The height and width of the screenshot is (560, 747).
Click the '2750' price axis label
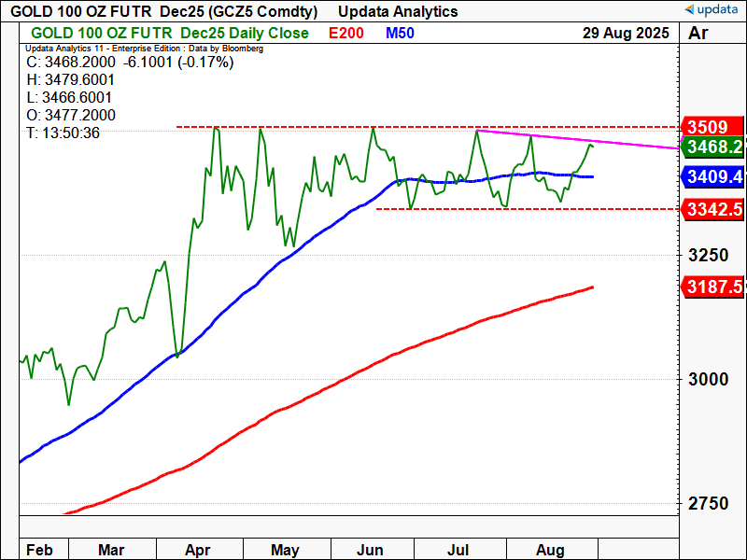709,503
